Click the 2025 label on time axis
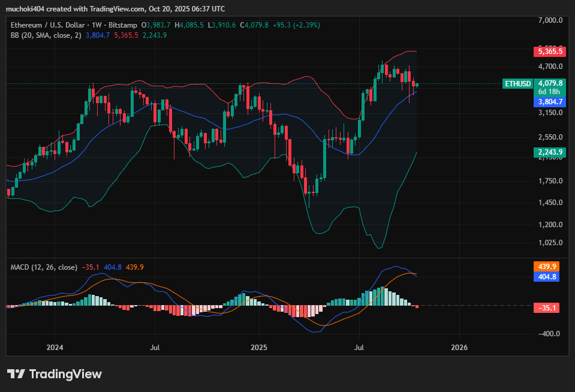The width and height of the screenshot is (575, 392). point(259,347)
